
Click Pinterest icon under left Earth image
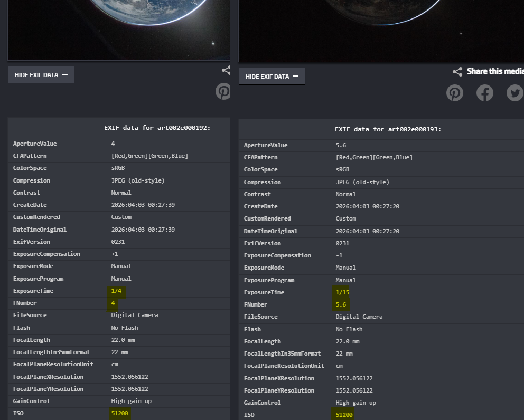coord(223,91)
